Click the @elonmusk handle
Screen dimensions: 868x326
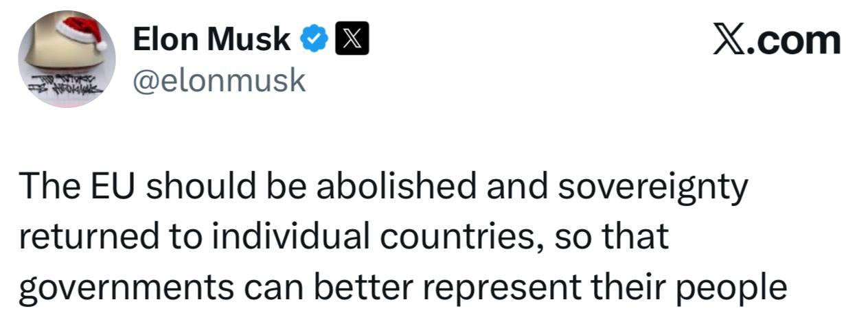(218, 81)
